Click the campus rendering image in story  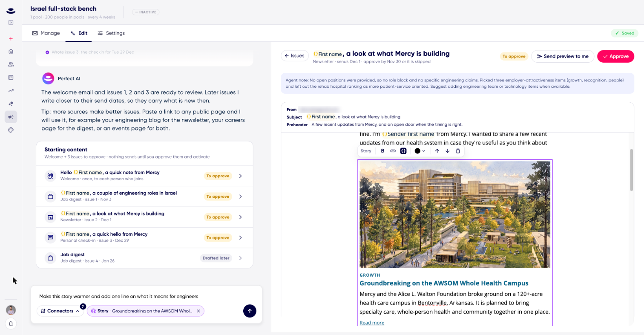click(455, 214)
